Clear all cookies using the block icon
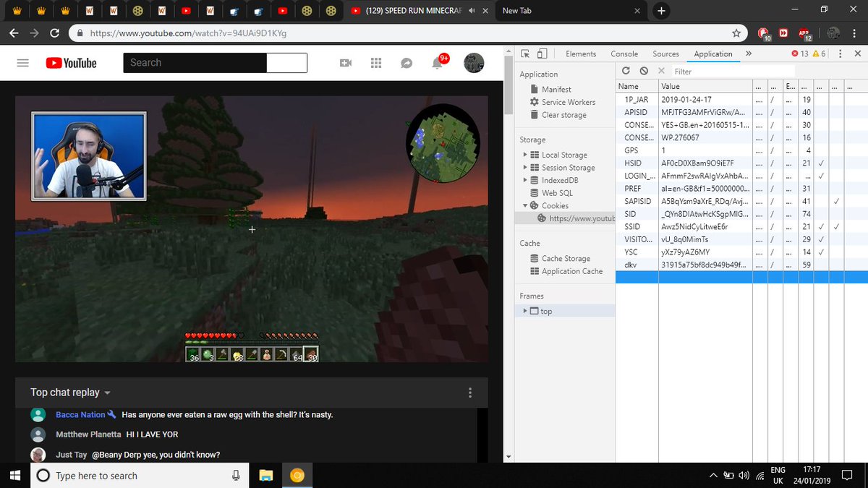 click(x=643, y=71)
